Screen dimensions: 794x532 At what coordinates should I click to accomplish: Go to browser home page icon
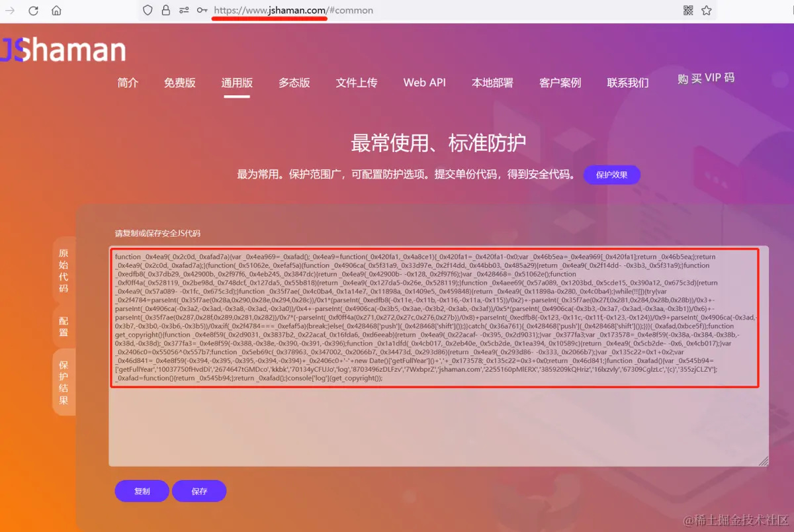(56, 11)
